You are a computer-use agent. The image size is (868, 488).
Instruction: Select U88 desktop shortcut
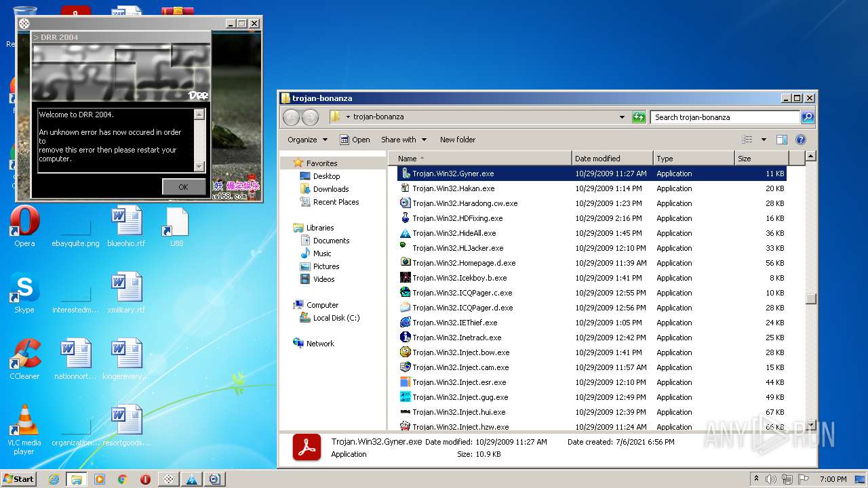click(176, 226)
